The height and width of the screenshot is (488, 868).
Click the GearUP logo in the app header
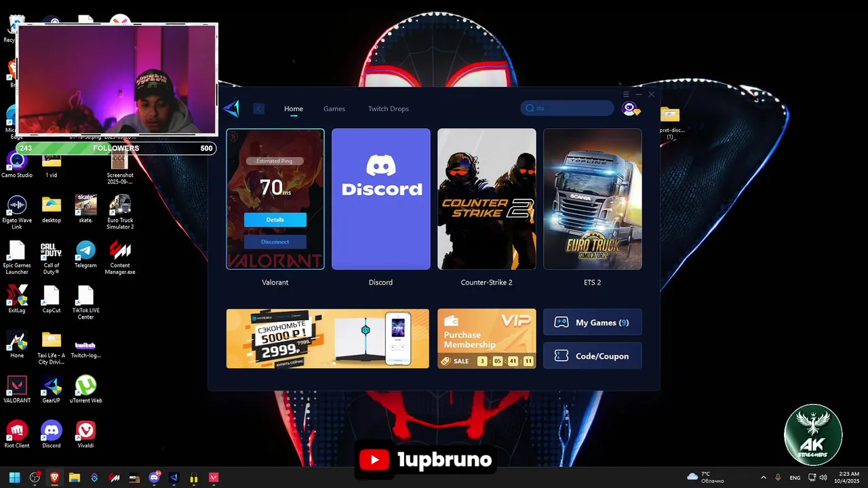(231, 108)
